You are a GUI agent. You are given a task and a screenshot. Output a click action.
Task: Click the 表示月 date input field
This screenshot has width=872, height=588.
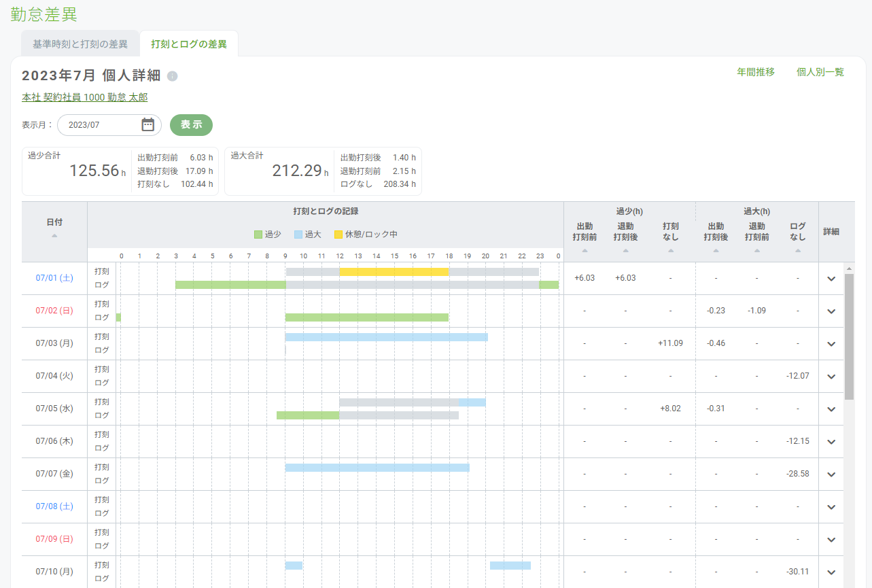(101, 125)
